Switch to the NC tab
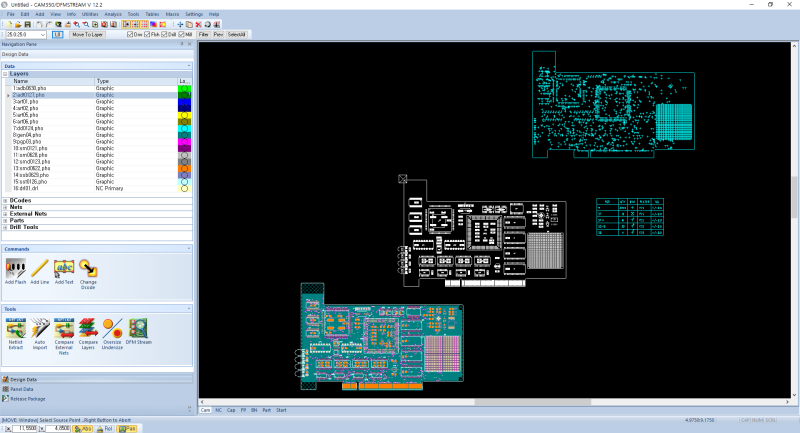Viewport: 800px width, 433px height. [x=218, y=410]
